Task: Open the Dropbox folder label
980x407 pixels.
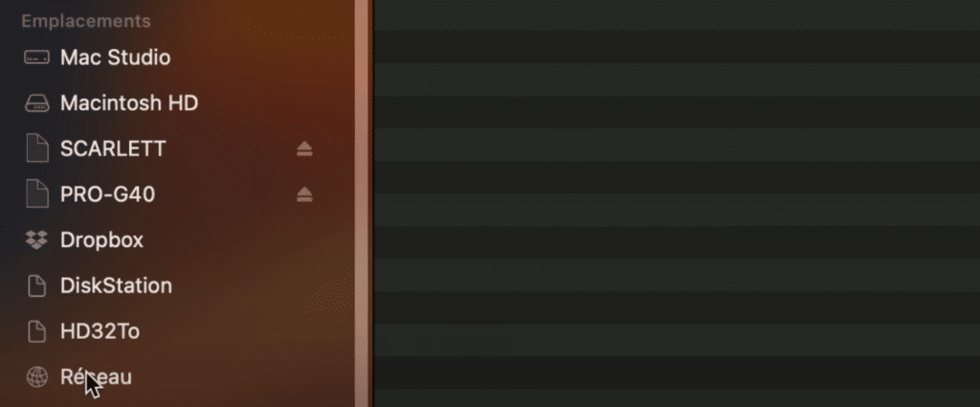Action: point(101,240)
